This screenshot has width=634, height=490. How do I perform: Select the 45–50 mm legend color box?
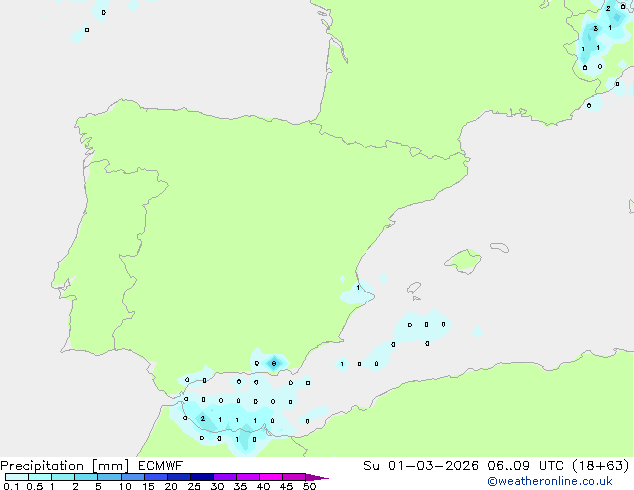coord(294,477)
